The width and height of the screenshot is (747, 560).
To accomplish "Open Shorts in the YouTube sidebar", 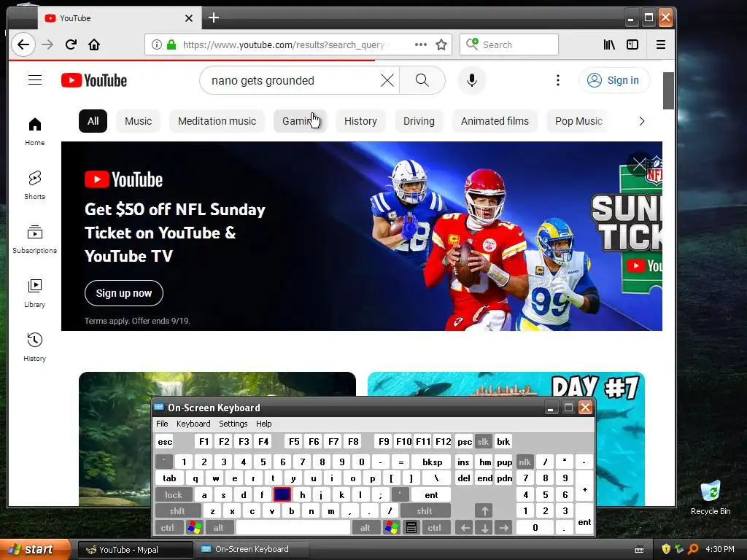I will 35,185.
